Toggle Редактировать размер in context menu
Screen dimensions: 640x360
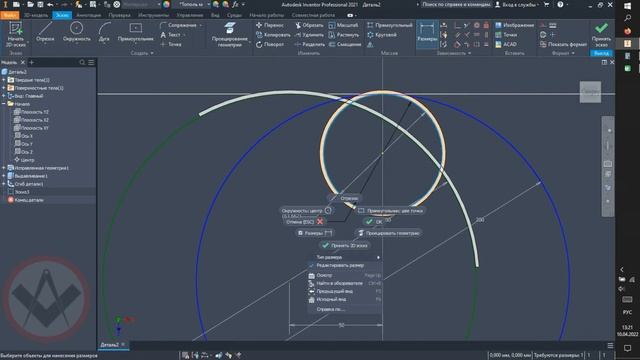345,265
